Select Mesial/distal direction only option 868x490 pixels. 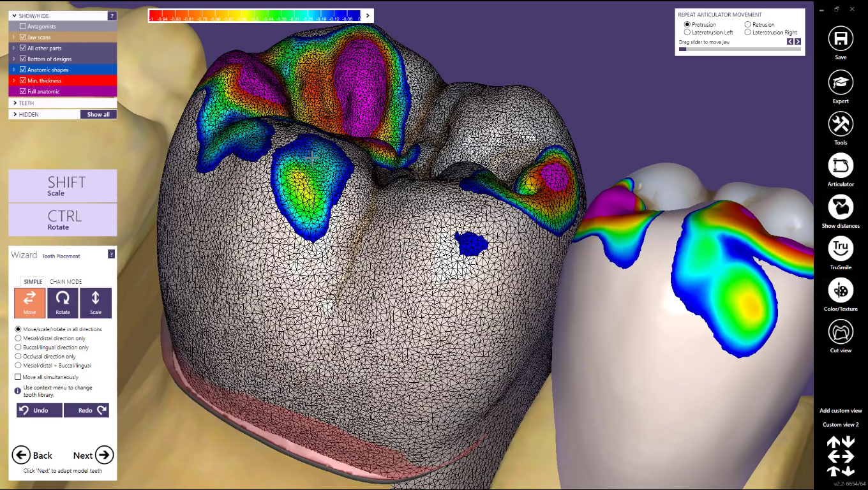[18, 338]
